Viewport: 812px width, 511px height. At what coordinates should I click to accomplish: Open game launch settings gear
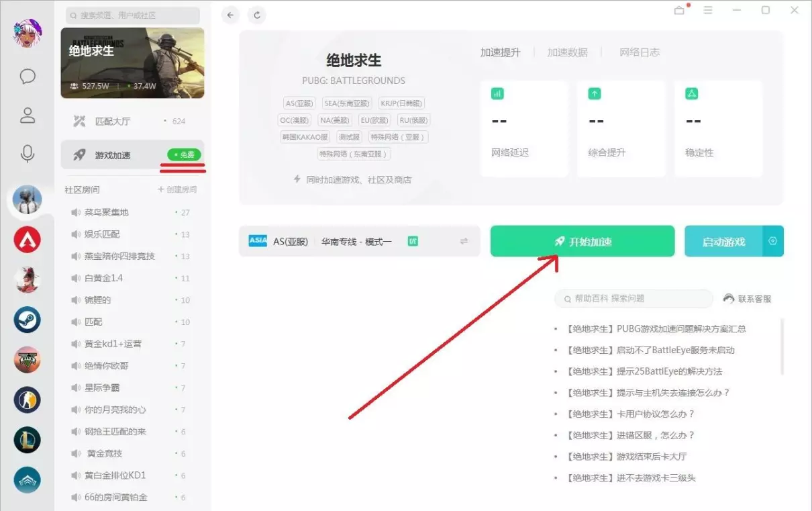(x=773, y=241)
